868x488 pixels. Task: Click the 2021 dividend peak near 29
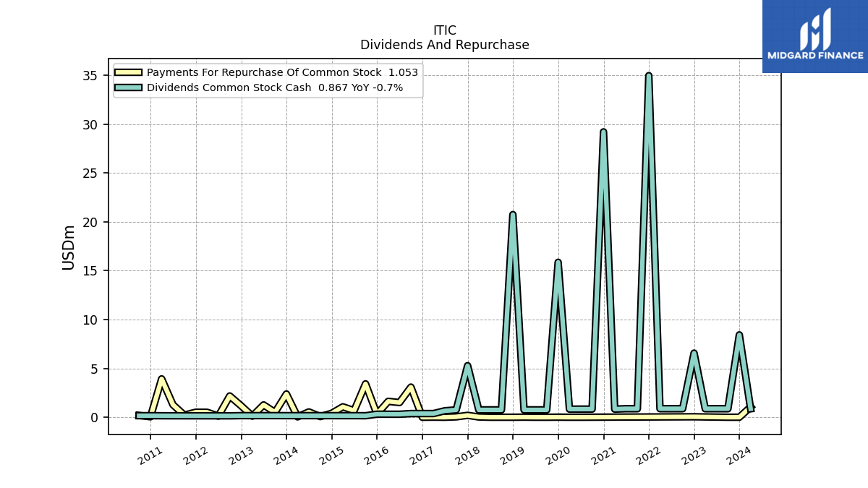coord(603,132)
